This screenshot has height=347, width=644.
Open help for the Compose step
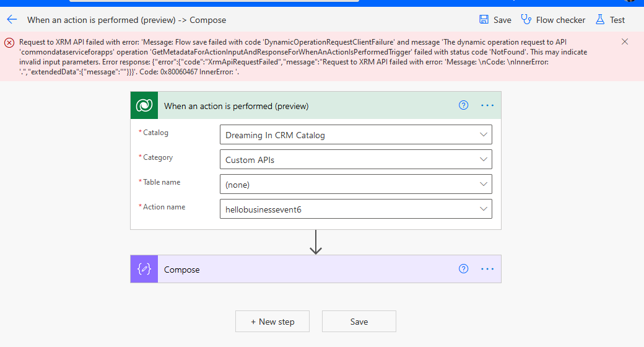[463, 269]
